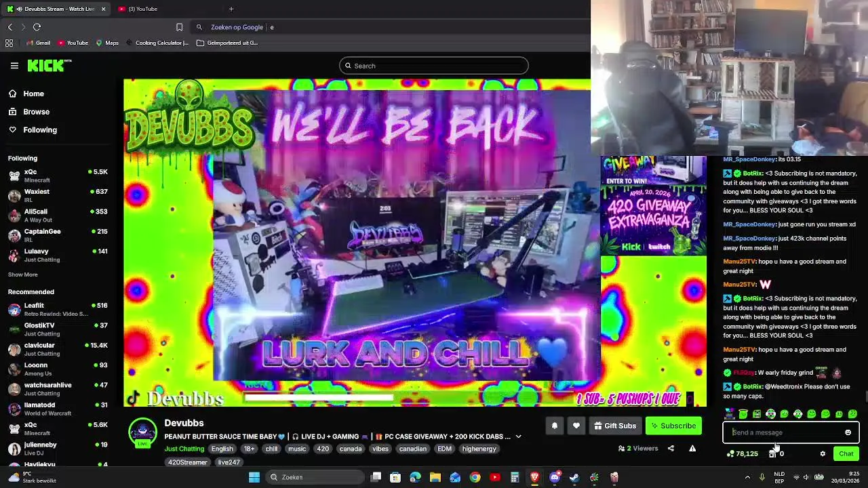Open GlostikTV recommended channel
Viewport: 868px width, 488px height.
(x=58, y=329)
